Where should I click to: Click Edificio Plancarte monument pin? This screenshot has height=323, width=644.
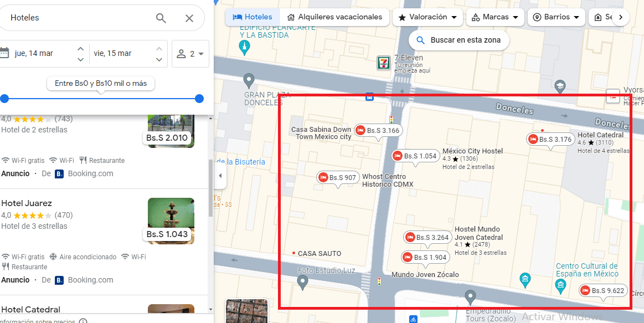tap(244, 48)
